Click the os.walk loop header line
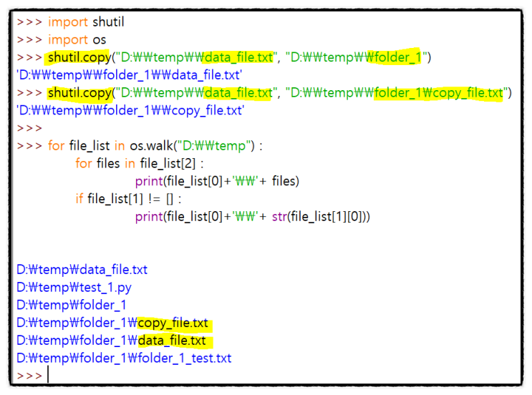The height and width of the screenshot is (395, 532). coord(140,146)
